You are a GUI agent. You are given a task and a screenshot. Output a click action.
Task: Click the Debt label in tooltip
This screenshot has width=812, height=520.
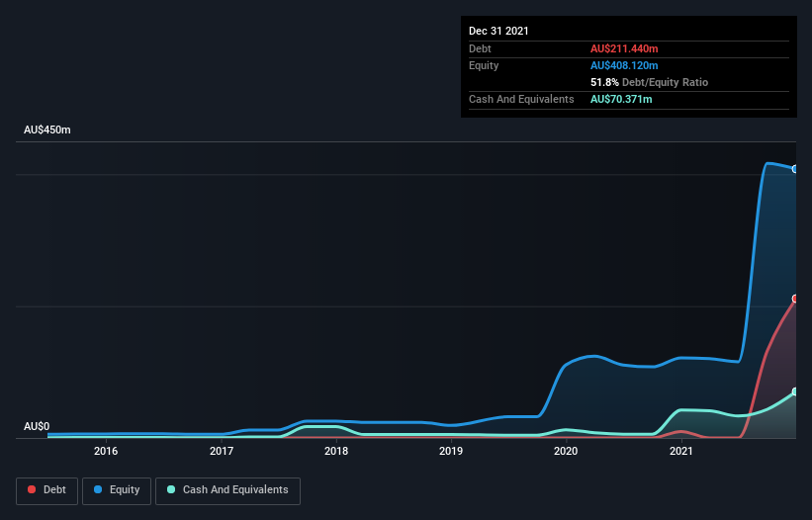tap(480, 48)
